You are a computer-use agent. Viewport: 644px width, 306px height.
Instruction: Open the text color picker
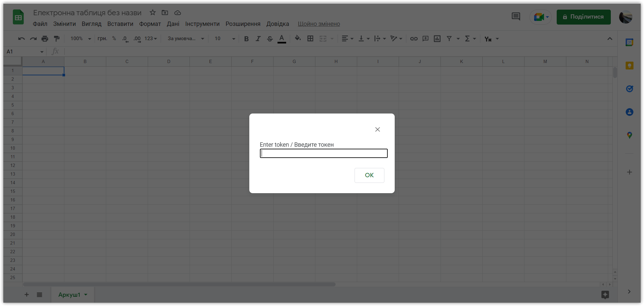click(x=282, y=39)
